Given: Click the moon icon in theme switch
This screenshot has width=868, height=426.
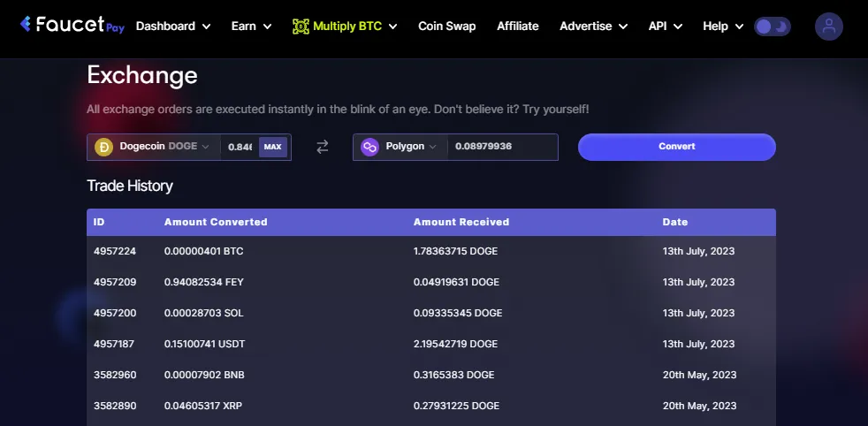Looking at the screenshot, I should coord(781,27).
